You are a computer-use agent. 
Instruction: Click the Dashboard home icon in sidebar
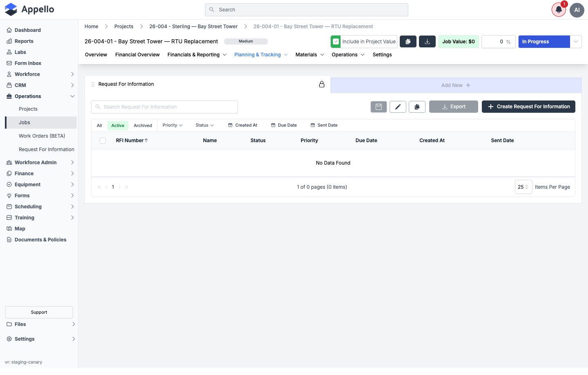[x=9, y=30]
